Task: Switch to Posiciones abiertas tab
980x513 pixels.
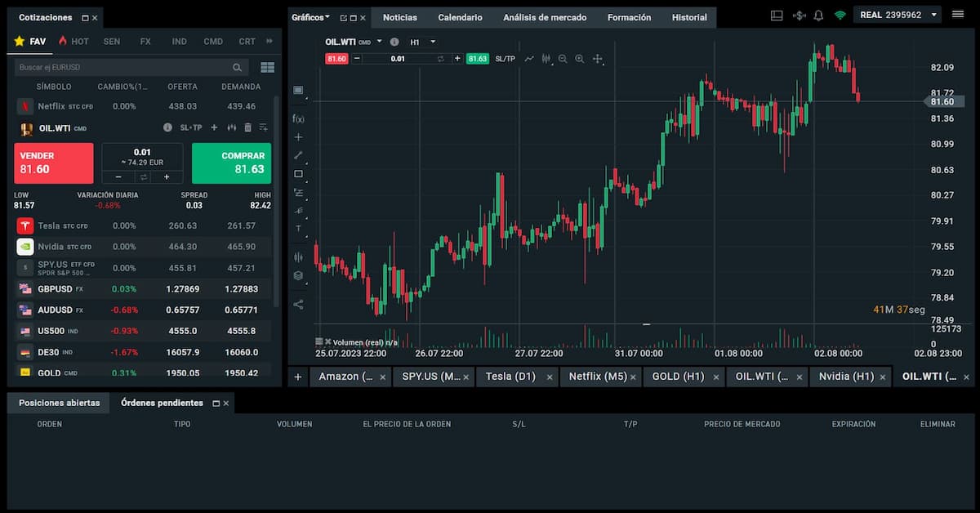Action: click(60, 403)
